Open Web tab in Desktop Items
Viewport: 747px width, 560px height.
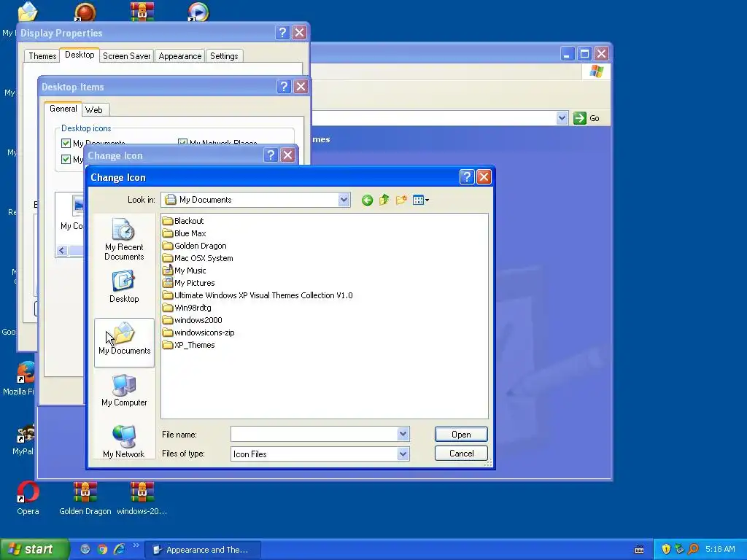94,110
